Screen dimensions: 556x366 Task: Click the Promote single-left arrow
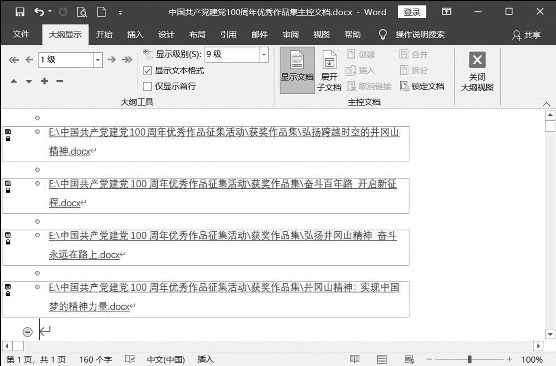point(29,60)
